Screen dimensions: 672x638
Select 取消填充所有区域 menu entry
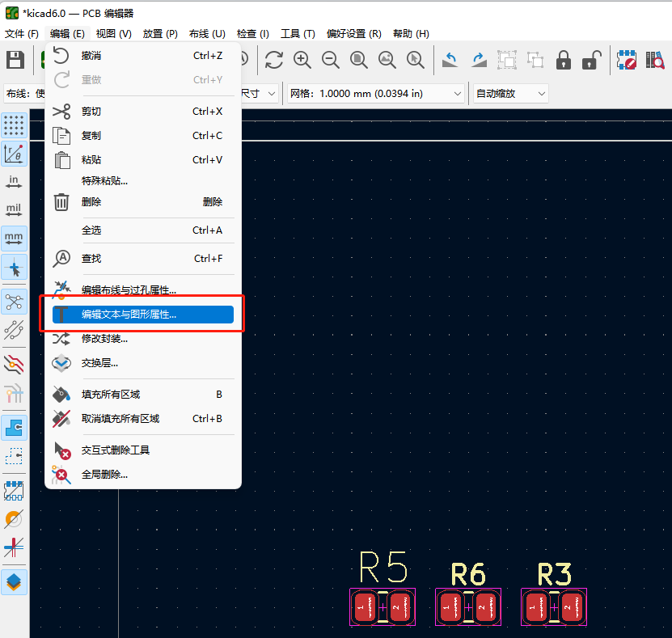click(x=143, y=419)
